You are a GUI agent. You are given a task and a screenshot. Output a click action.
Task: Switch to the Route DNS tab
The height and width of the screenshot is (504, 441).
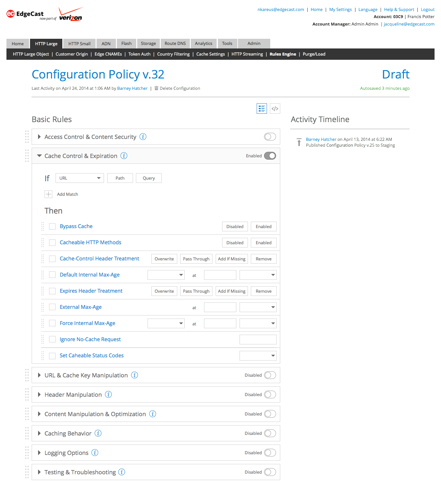pyautogui.click(x=175, y=44)
